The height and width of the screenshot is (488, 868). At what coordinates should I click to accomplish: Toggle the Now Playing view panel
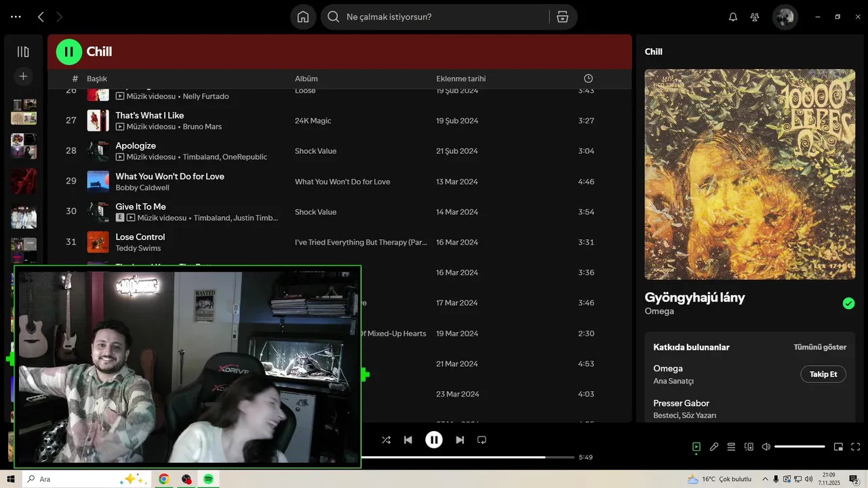[696, 447]
